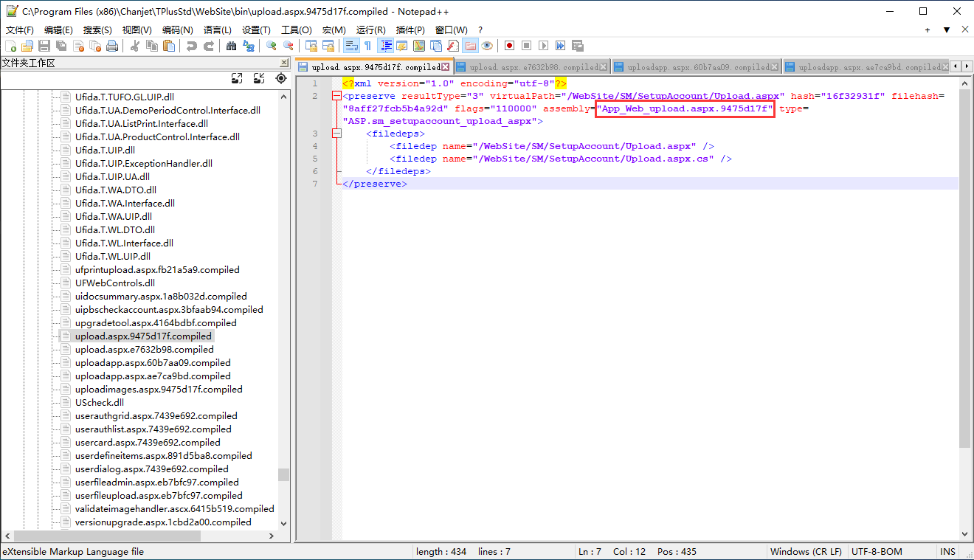Click the Copy toolbar icon

point(152,46)
